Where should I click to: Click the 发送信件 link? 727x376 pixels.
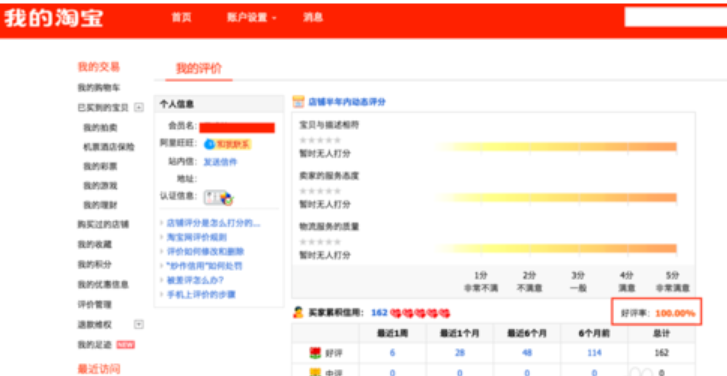click(x=221, y=162)
